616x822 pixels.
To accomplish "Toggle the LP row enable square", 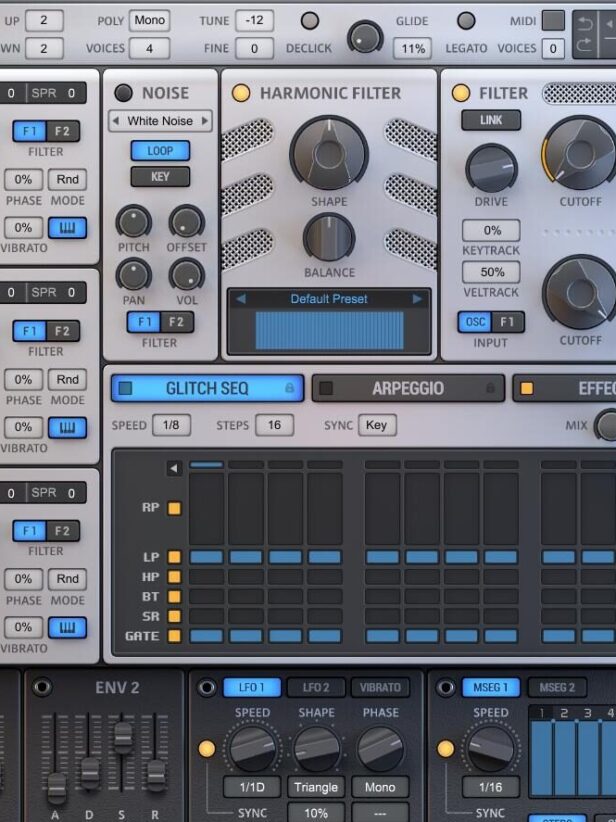I will (x=174, y=557).
